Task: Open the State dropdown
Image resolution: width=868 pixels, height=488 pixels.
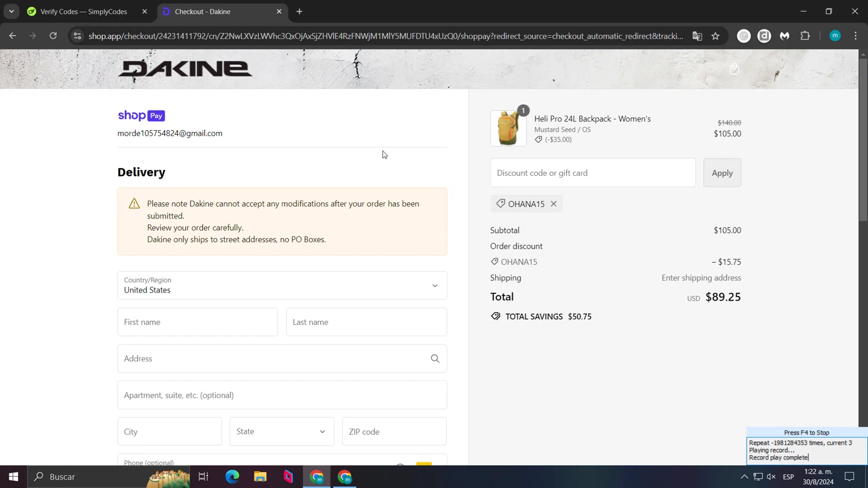Action: tap(282, 431)
